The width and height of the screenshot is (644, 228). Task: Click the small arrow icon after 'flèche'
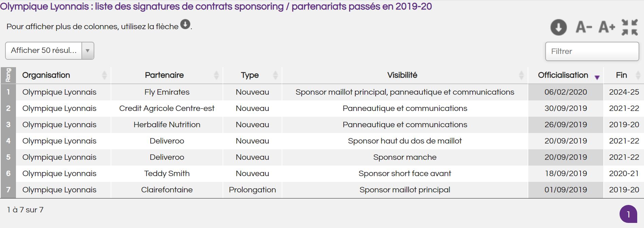(x=185, y=24)
